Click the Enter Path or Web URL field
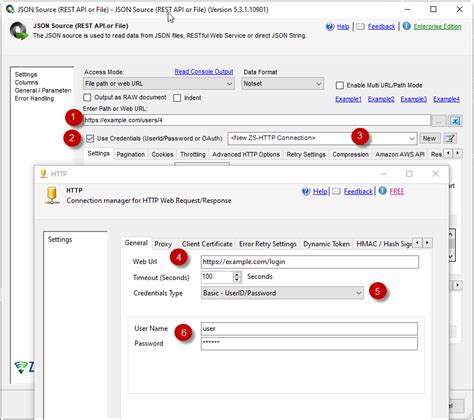 click(x=257, y=120)
